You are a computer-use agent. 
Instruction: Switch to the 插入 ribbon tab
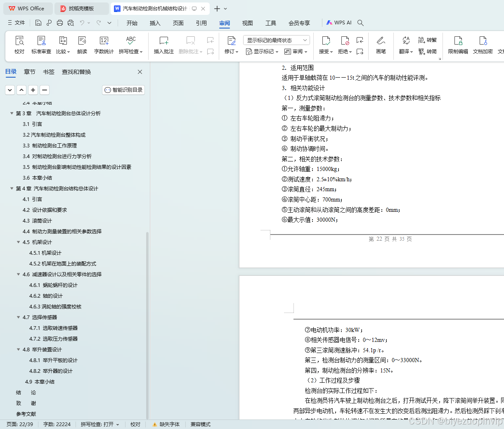click(155, 23)
